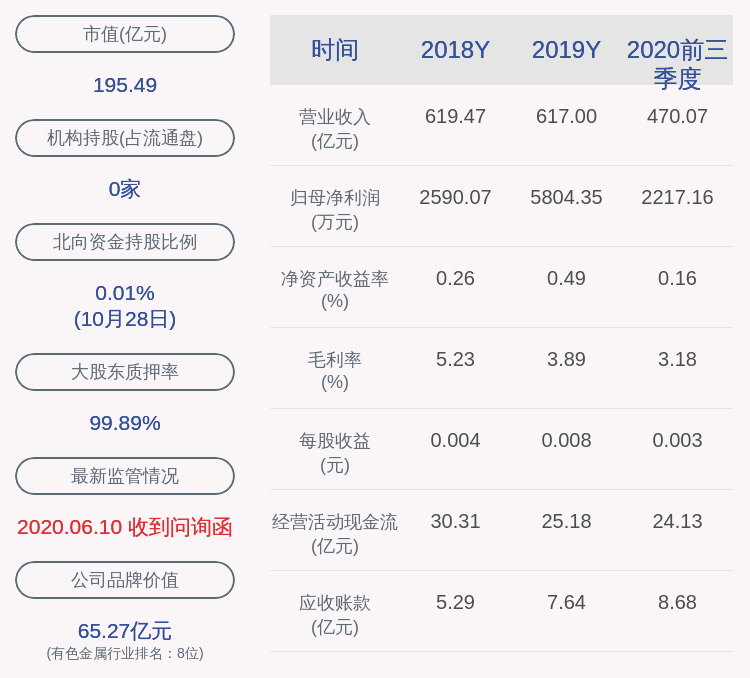Screen dimensions: 750x678
Task: Click the 2018Y column header
Action: [455, 50]
